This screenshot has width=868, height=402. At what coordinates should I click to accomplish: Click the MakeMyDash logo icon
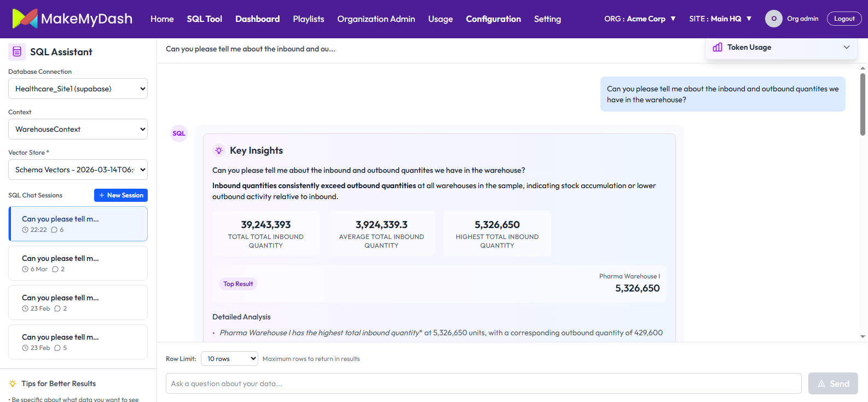point(25,19)
